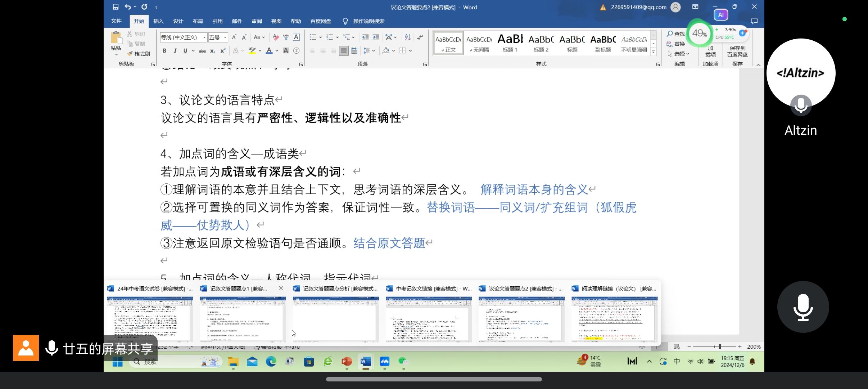Click the increase indent icon
This screenshot has height=389, width=868.
[376, 37]
